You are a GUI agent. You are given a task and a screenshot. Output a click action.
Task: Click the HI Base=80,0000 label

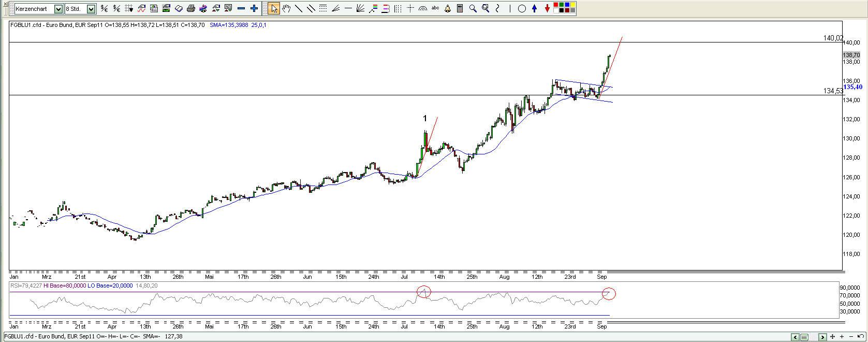(65, 286)
